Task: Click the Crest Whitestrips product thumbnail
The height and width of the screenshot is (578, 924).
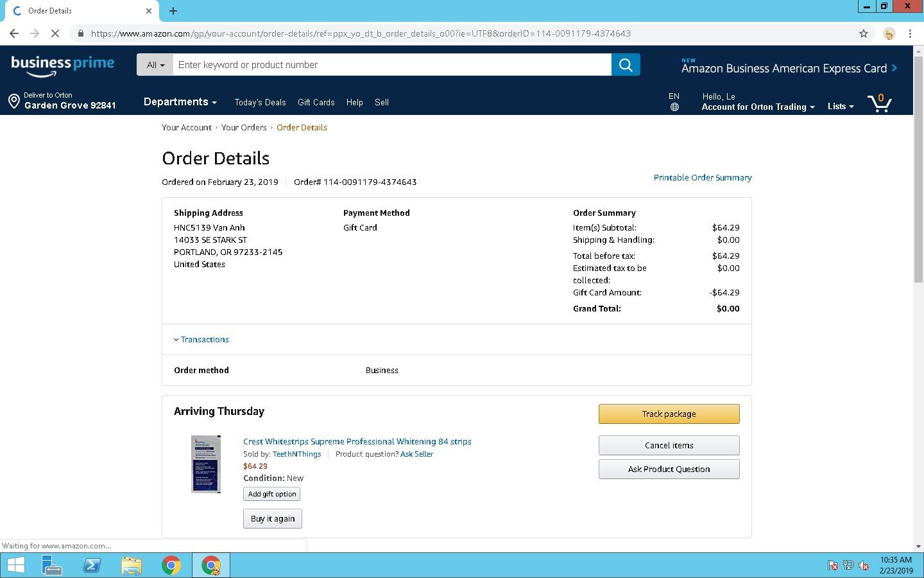Action: (206, 464)
